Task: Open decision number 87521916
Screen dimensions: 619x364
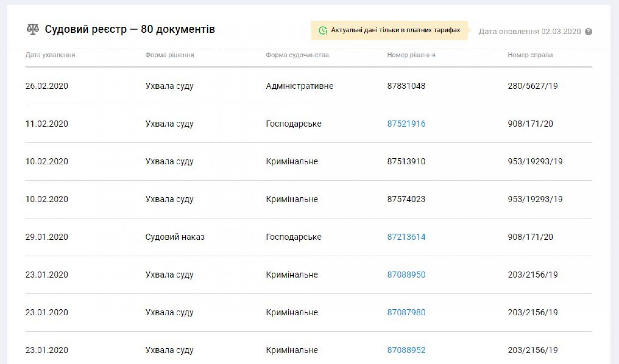Action: click(406, 124)
